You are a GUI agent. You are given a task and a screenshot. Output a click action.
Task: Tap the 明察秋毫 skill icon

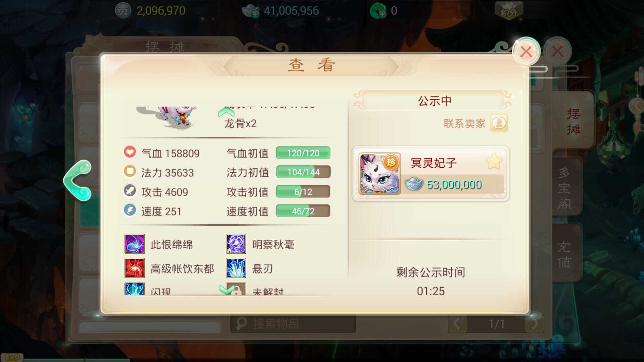tap(236, 244)
